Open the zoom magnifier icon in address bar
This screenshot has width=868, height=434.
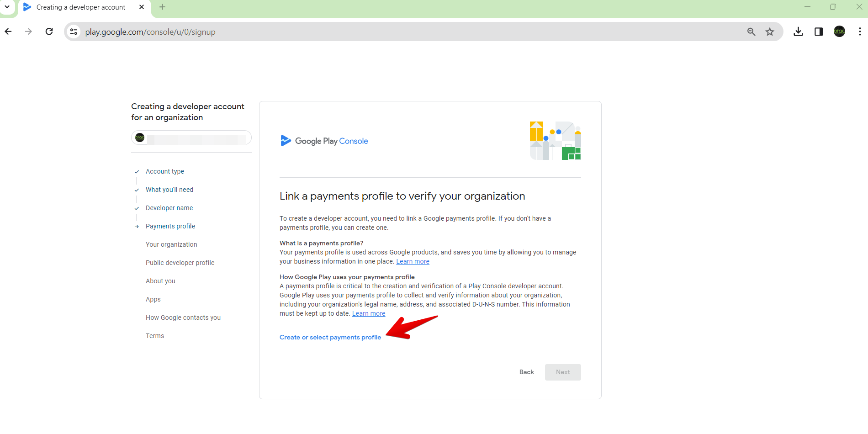click(x=751, y=32)
